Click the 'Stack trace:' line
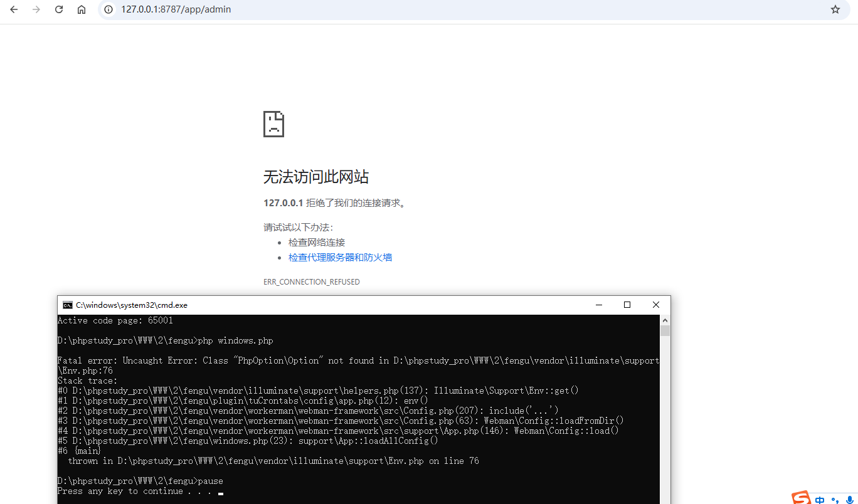 click(87, 381)
